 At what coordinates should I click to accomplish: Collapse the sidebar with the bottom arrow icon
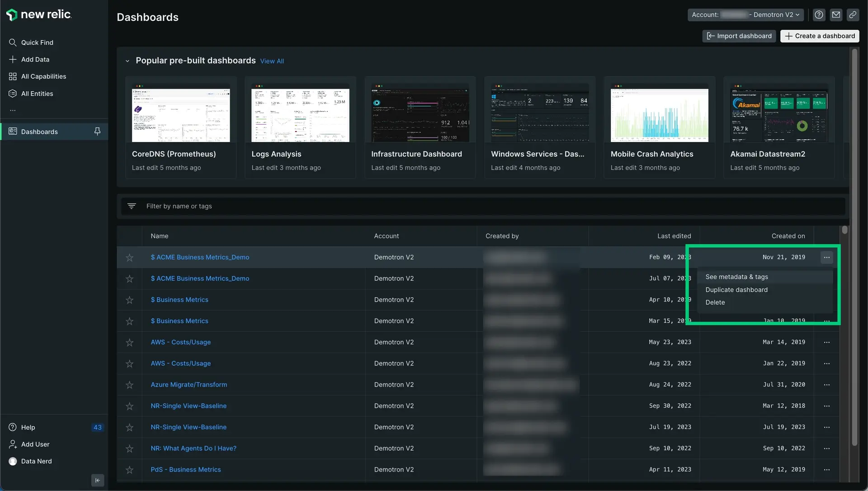tap(98, 480)
